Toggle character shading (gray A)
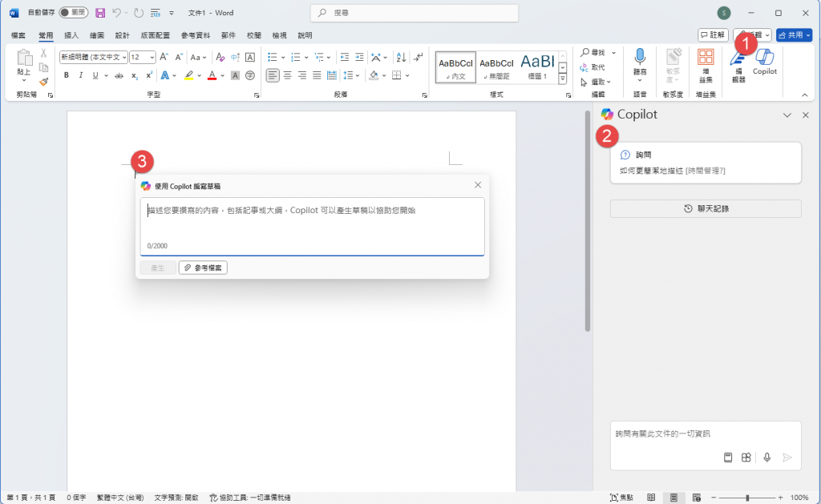 [235, 75]
